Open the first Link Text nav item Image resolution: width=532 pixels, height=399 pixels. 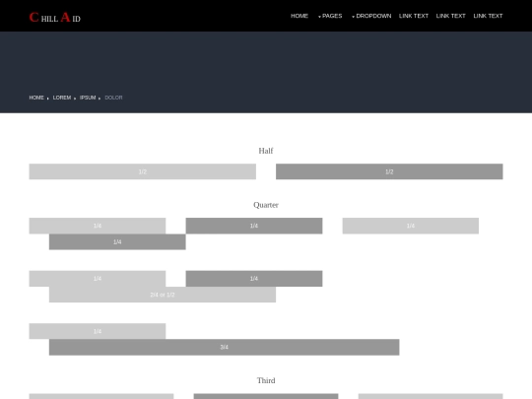[414, 16]
